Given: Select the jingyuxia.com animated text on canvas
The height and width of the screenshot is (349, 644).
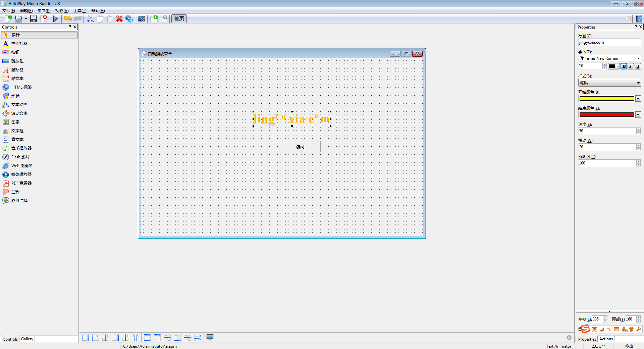Looking at the screenshot, I should click(292, 119).
